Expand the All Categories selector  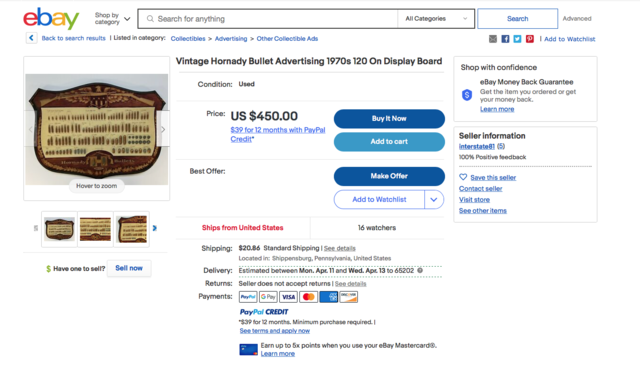(x=436, y=19)
